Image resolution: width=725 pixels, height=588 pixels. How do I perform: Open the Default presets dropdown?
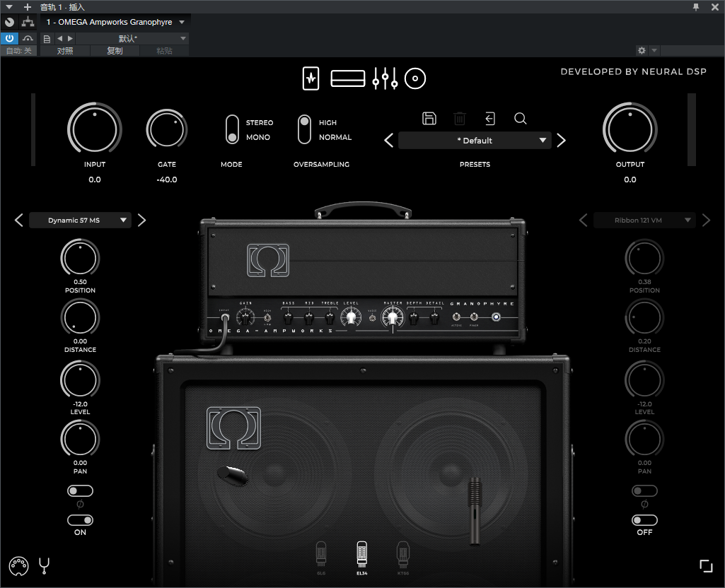point(475,141)
